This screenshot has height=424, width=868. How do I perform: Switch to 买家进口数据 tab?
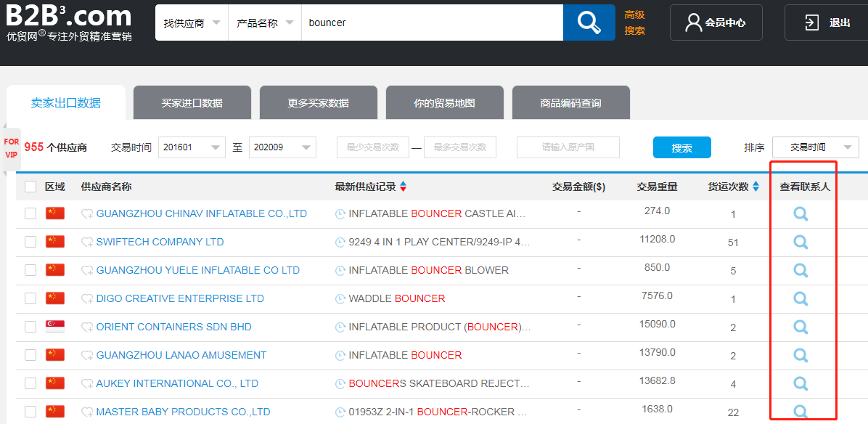pyautogui.click(x=192, y=103)
